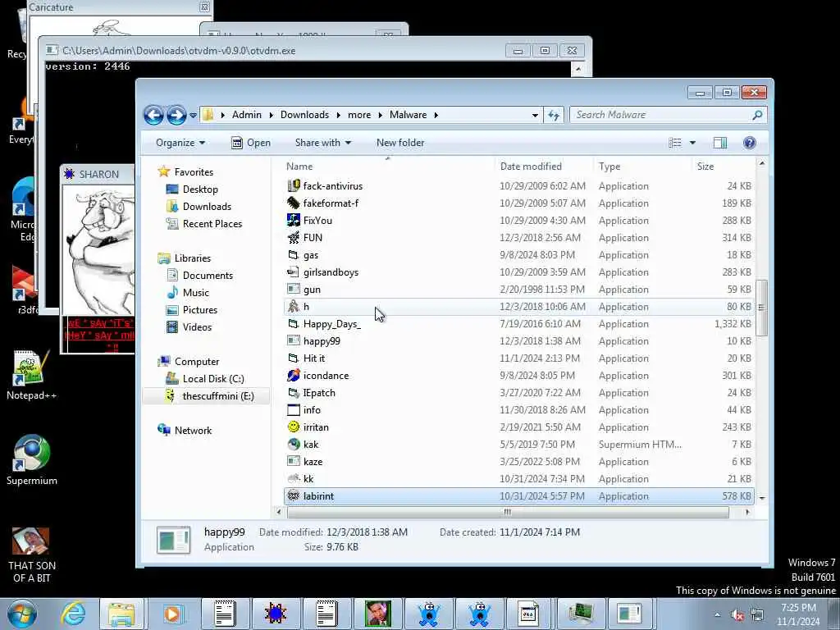
Task: Open Music library in navigation pane
Action: tap(195, 293)
